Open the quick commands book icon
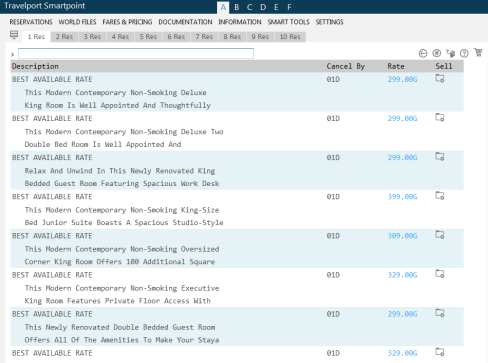488x363 pixels. pos(451,53)
